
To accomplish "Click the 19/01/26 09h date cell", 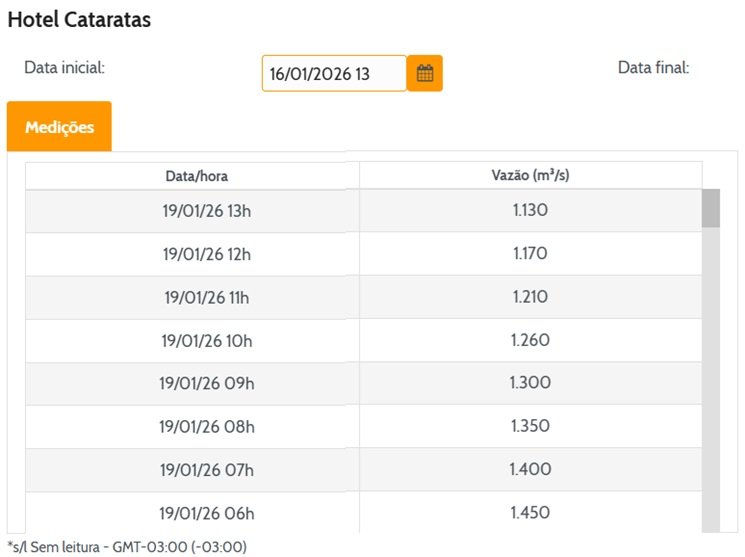I will [x=207, y=383].
